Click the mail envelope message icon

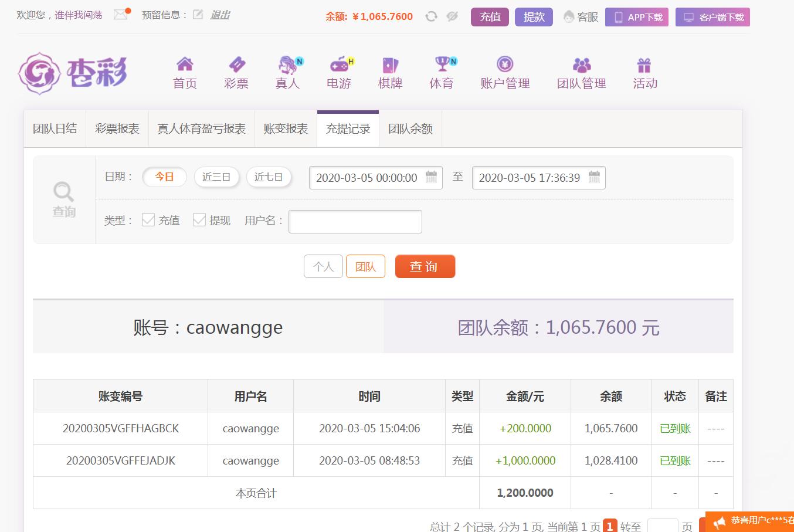(121, 15)
